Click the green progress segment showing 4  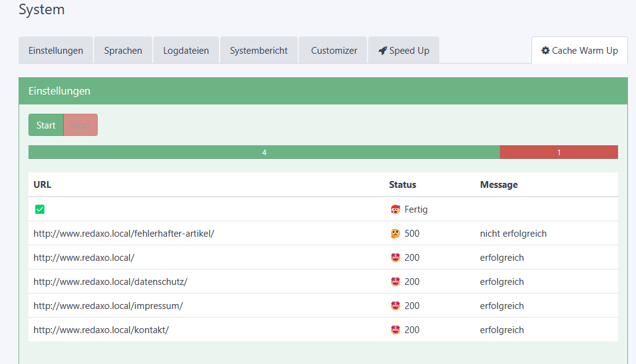pyautogui.click(x=264, y=152)
